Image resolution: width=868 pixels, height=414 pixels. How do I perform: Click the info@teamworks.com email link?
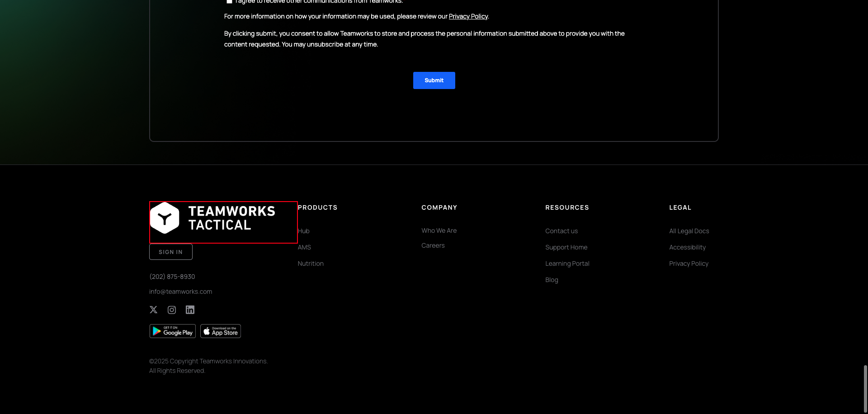click(180, 292)
